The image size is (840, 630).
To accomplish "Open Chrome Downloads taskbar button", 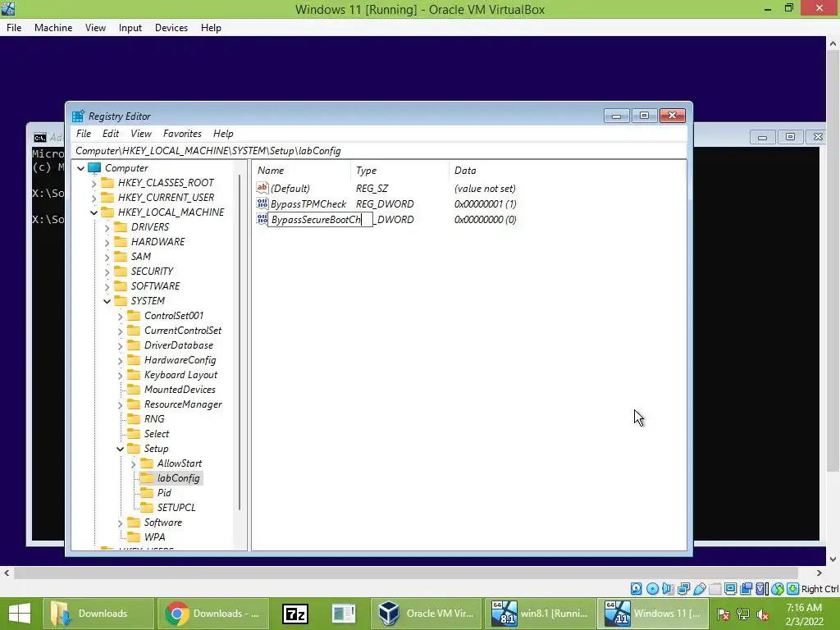I will [x=212, y=614].
